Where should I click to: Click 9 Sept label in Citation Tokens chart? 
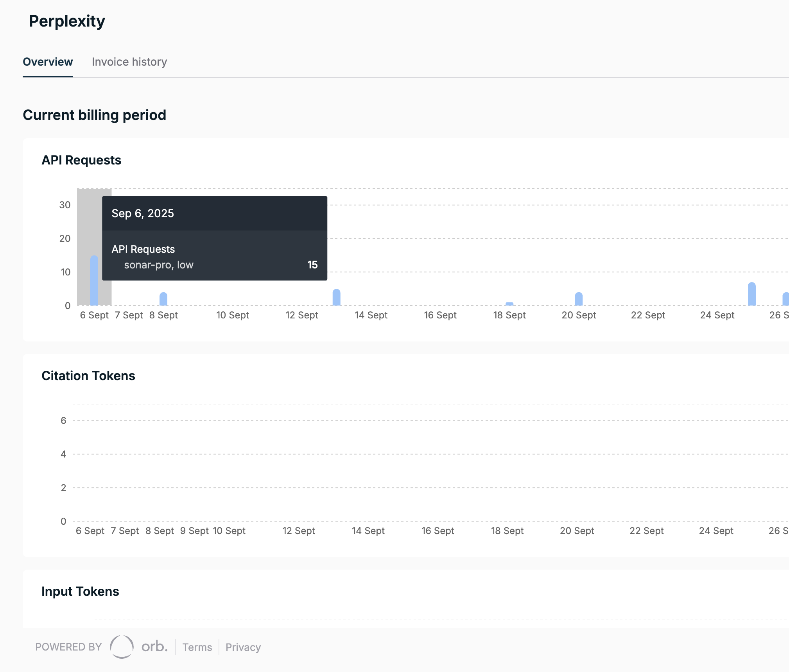[x=194, y=531]
